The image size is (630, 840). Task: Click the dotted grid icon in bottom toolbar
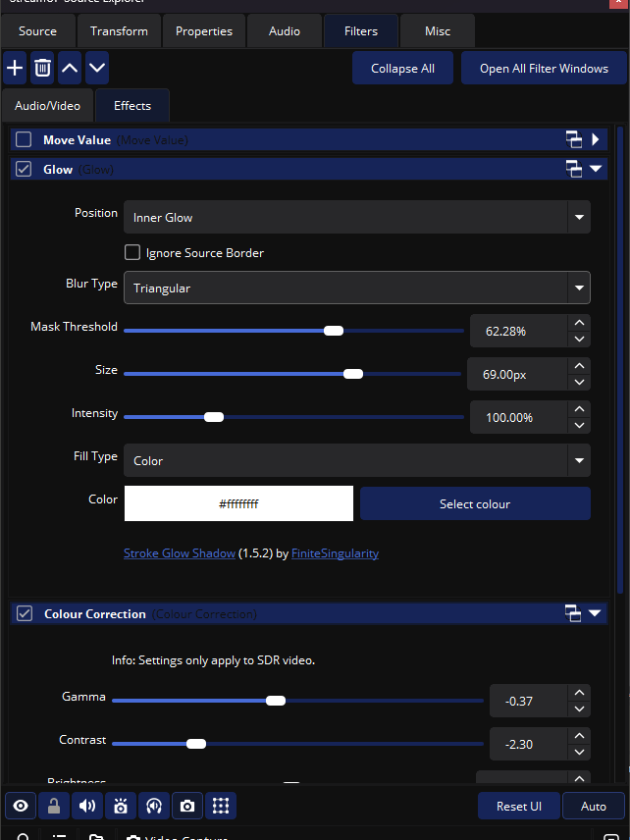coord(221,806)
